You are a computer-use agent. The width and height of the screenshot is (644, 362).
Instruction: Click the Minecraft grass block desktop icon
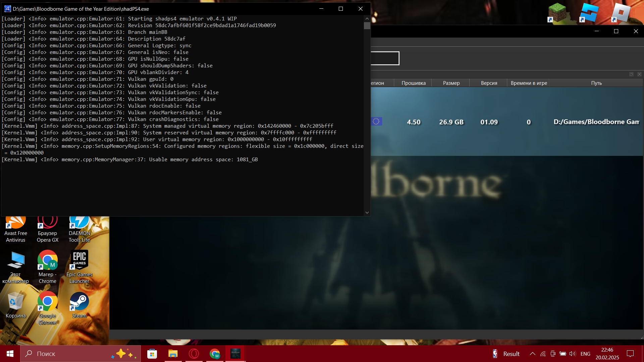coord(557,13)
